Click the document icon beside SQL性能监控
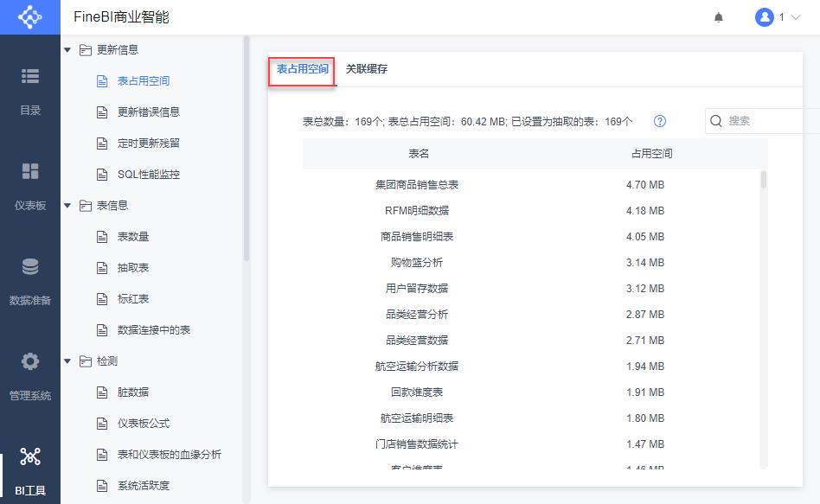Viewport: 820px width, 504px height. (102, 175)
